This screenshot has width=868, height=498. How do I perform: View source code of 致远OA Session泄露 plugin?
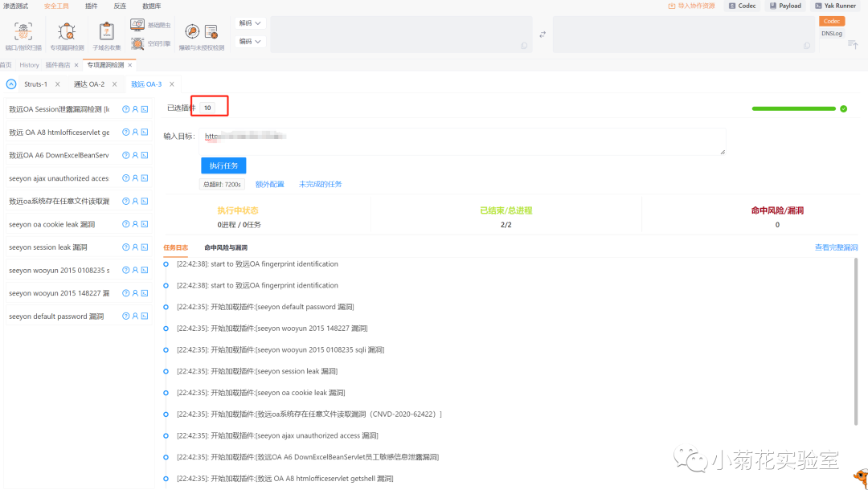click(x=145, y=109)
